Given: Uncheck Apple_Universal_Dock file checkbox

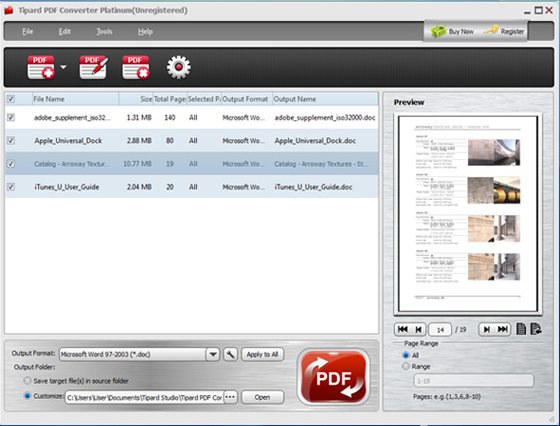Looking at the screenshot, I should pyautogui.click(x=11, y=140).
